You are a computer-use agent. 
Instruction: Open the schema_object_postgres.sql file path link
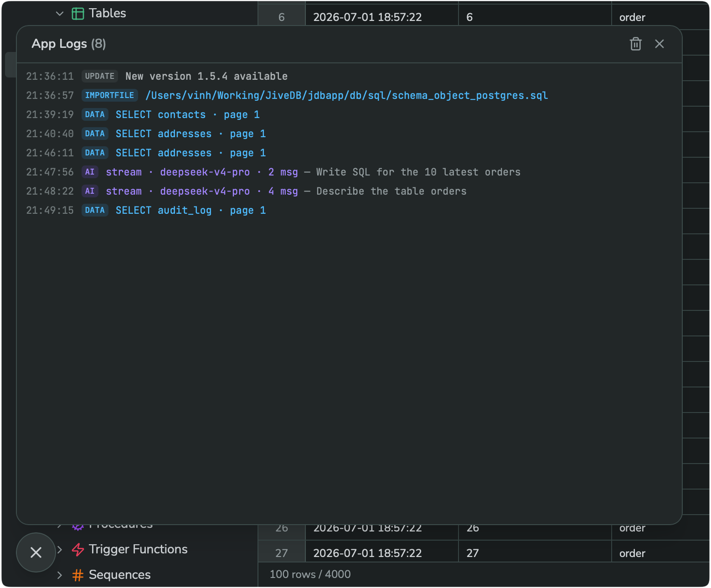[x=346, y=95]
